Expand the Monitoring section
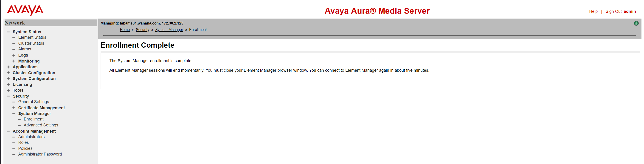 click(x=14, y=61)
